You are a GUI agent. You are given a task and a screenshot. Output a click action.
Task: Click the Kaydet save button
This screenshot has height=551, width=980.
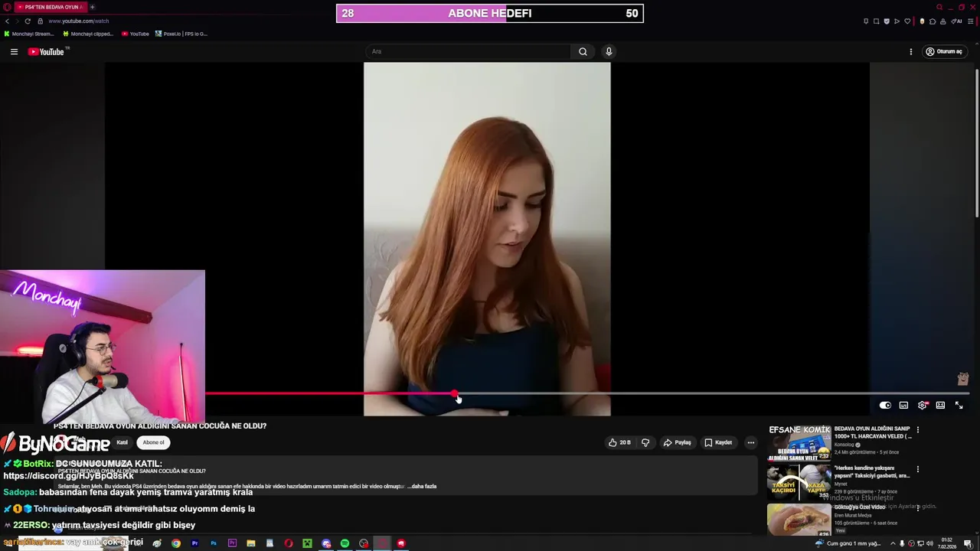pos(718,442)
